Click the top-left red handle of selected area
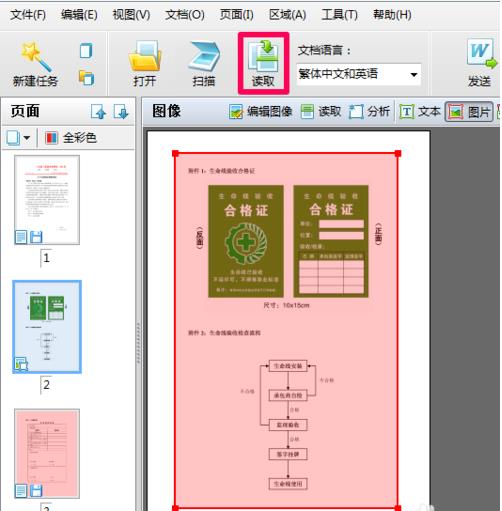The height and width of the screenshot is (511, 502). (x=175, y=153)
